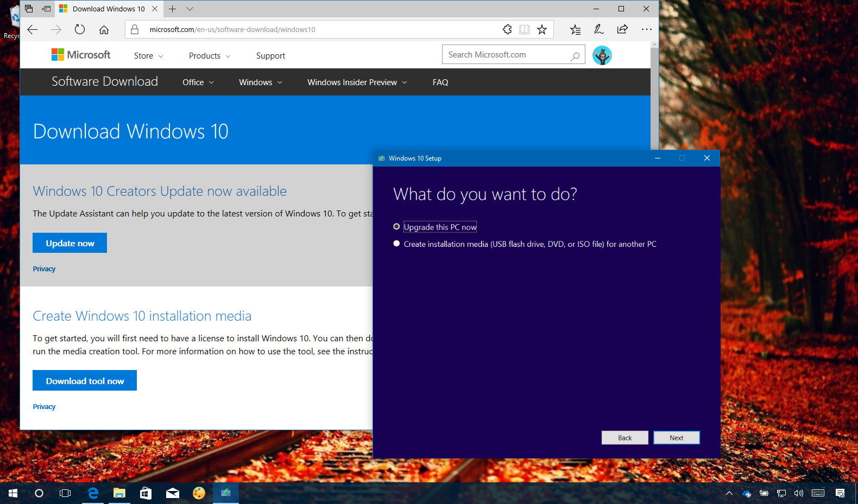Open Task View
The image size is (858, 504).
pyautogui.click(x=65, y=493)
